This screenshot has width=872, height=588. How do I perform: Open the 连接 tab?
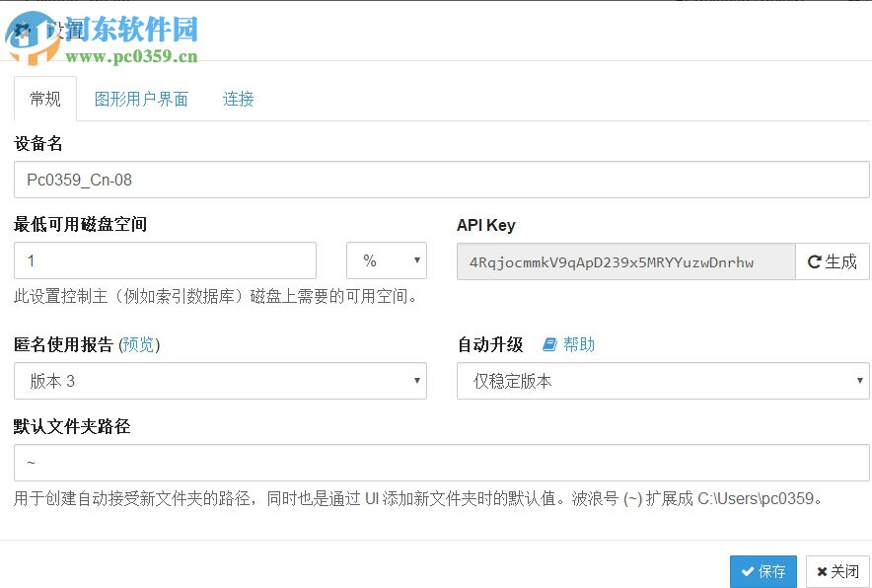238,99
